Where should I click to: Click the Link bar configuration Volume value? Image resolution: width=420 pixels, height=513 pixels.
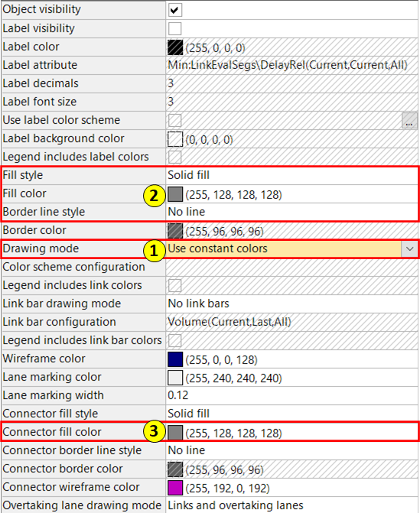230,322
